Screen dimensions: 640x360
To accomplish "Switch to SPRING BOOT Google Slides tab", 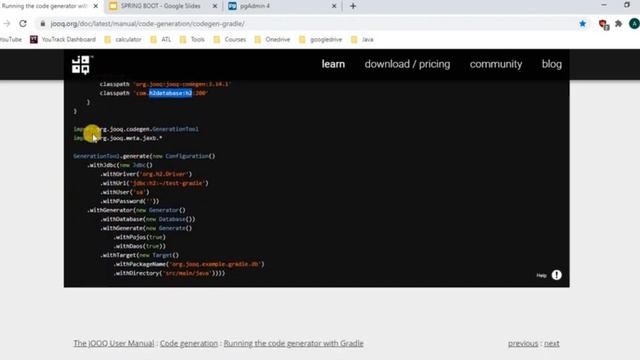I will tap(160, 6).
